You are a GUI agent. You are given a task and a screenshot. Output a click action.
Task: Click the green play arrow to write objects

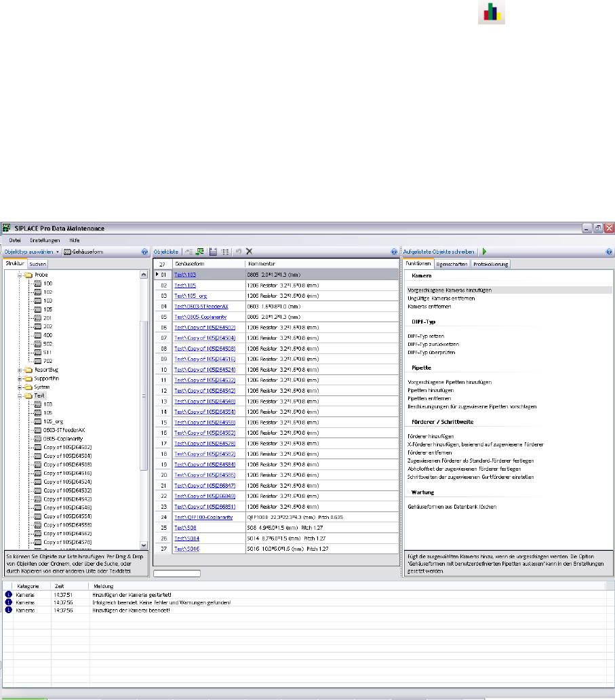(x=484, y=252)
